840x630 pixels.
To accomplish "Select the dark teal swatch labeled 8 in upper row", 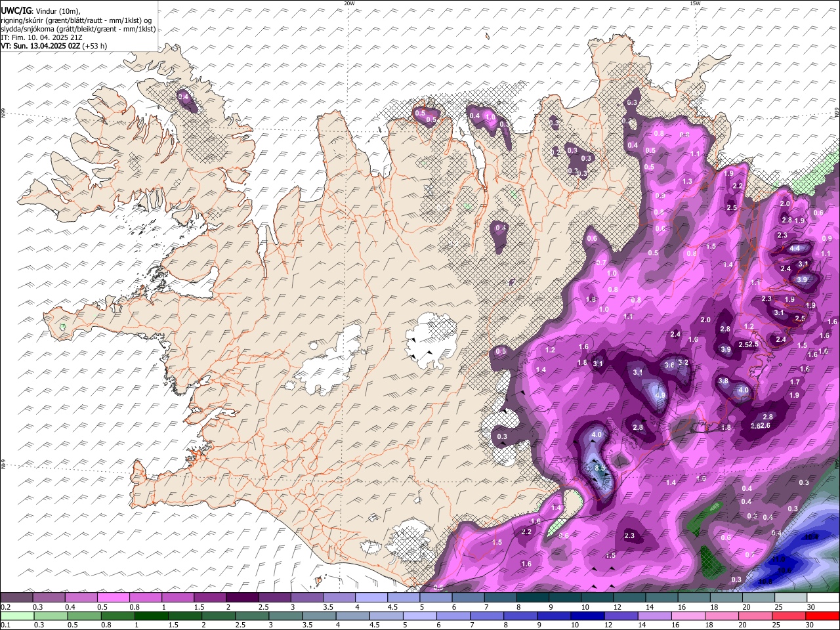I will tap(532, 598).
